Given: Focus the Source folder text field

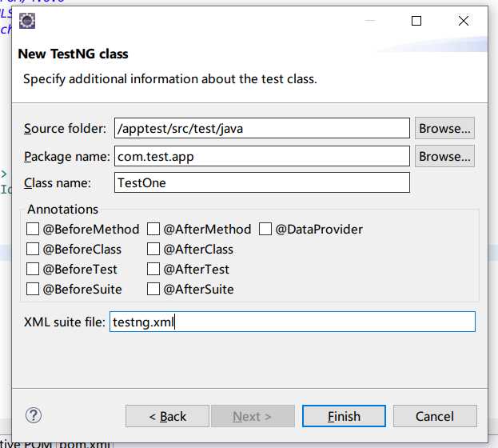Looking at the screenshot, I should pos(262,128).
